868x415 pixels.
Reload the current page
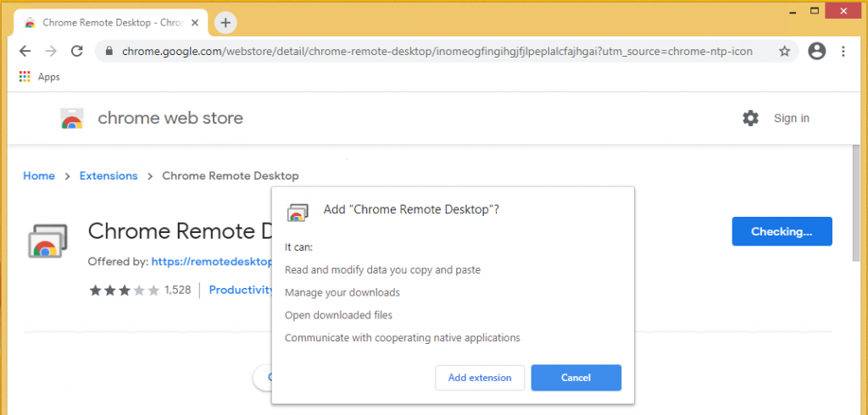[76, 52]
